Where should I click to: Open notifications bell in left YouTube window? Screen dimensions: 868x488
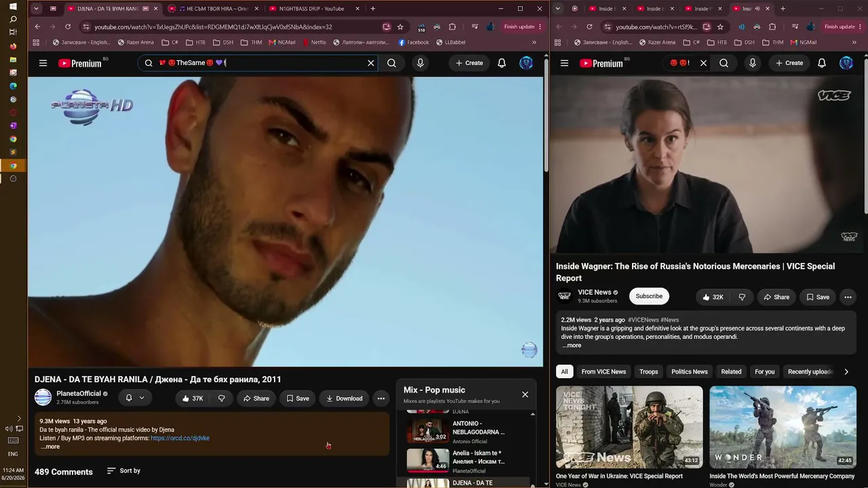(x=502, y=63)
